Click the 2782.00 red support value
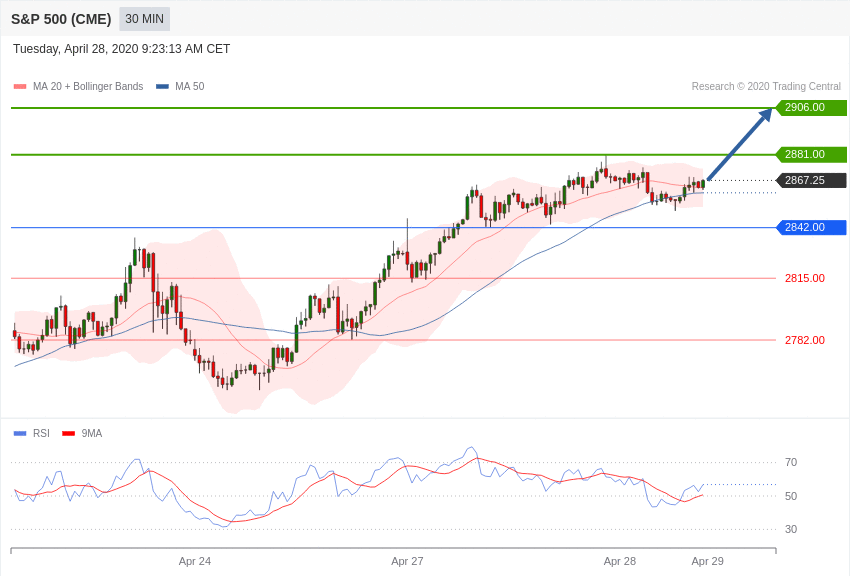Image resolution: width=850 pixels, height=576 pixels. click(804, 340)
